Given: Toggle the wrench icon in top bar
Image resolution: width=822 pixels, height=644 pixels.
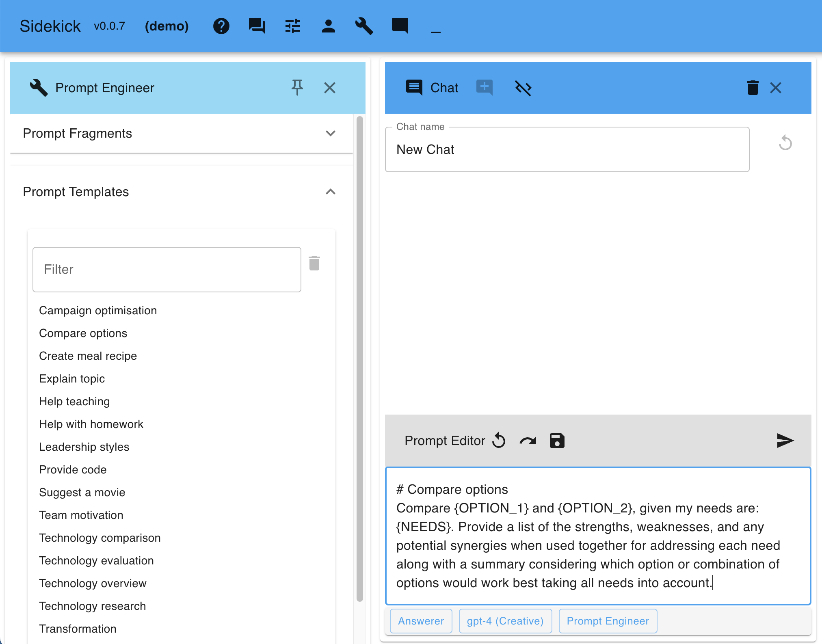Looking at the screenshot, I should coord(364,26).
